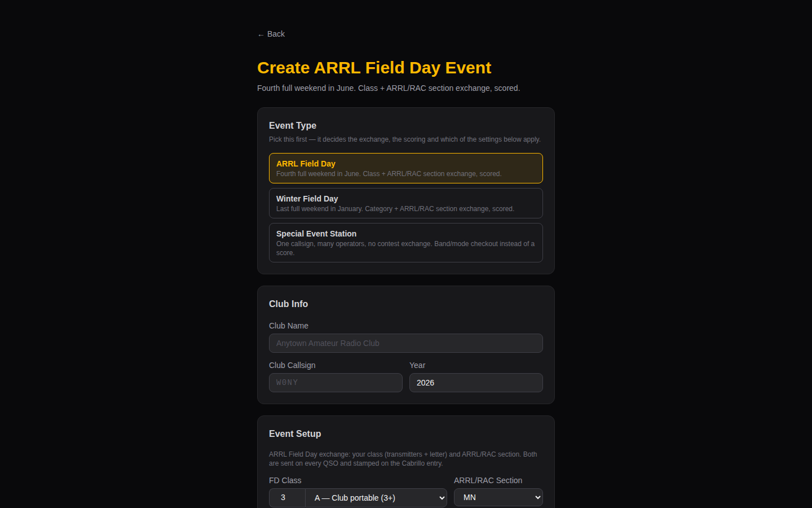Click the ARRL Field Day exchange description text
The width and height of the screenshot is (812, 508).
click(x=403, y=459)
